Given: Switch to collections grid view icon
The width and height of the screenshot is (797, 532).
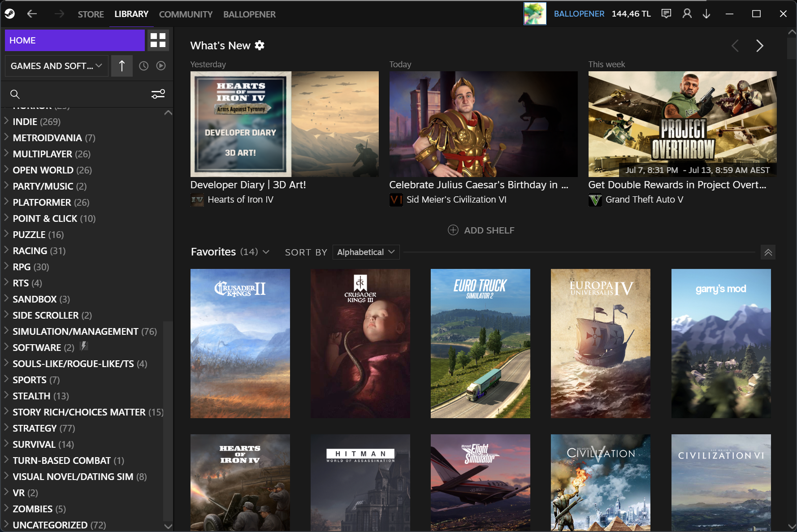Looking at the screenshot, I should click(158, 40).
